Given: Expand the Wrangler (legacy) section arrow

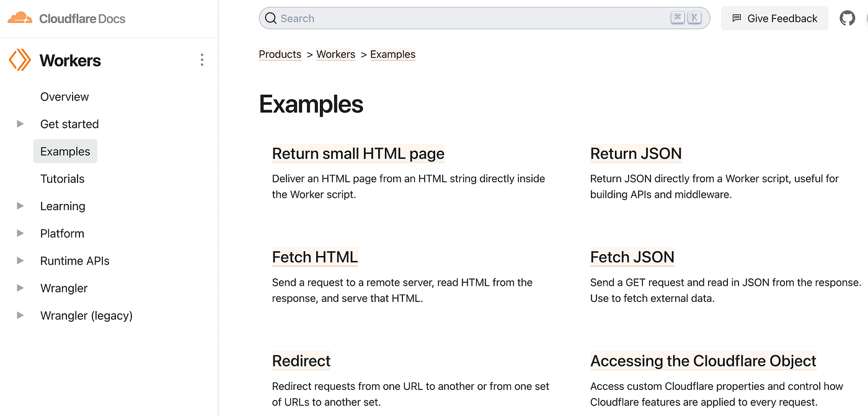Looking at the screenshot, I should coord(20,315).
